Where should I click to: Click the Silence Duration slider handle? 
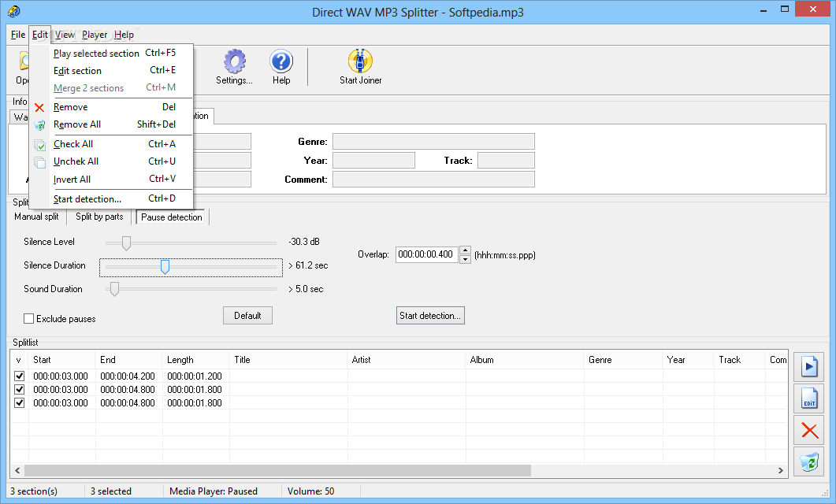pyautogui.click(x=165, y=266)
